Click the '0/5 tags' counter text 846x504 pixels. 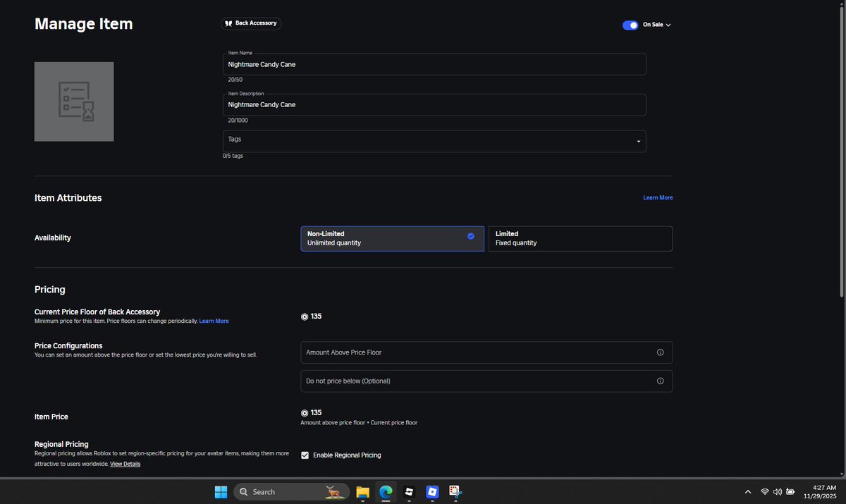(x=233, y=156)
